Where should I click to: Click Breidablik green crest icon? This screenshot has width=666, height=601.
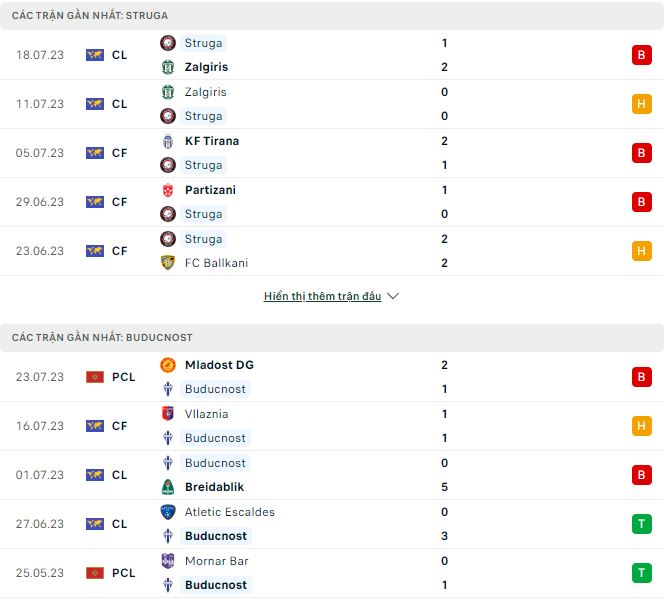[x=168, y=487]
